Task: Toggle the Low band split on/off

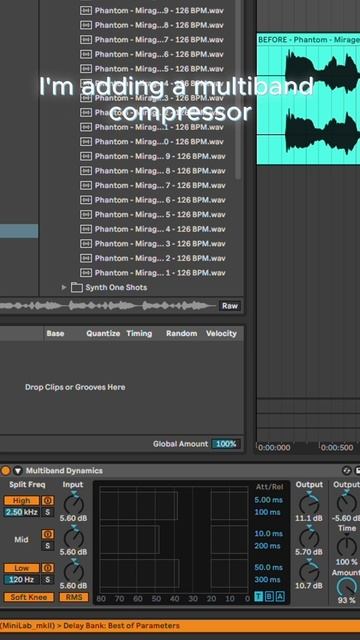Action: 22,568
